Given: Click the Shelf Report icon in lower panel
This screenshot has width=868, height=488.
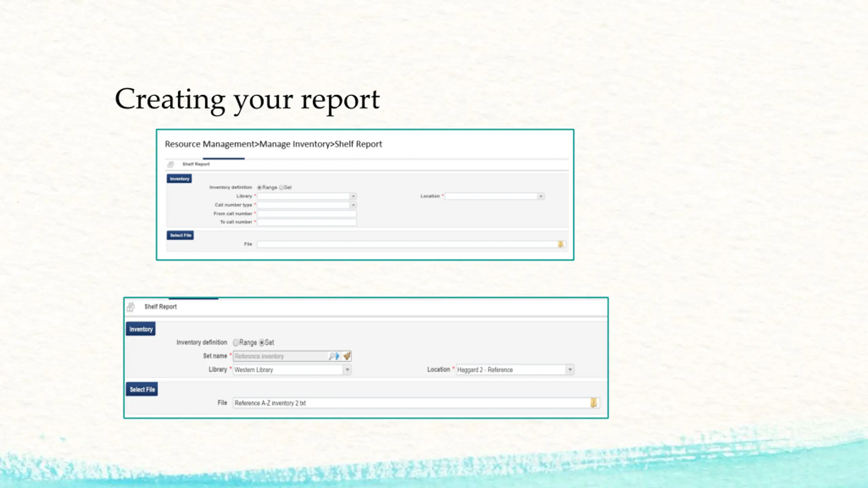Looking at the screenshot, I should tap(131, 307).
